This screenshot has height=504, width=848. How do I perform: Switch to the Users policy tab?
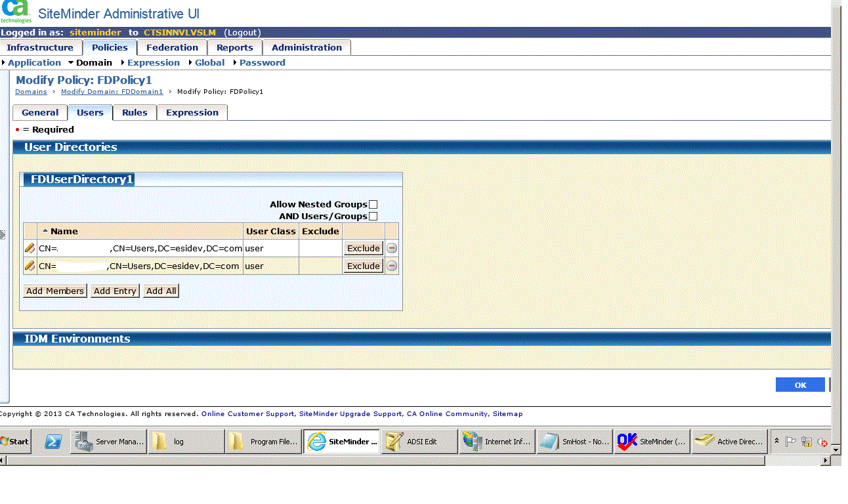point(90,112)
